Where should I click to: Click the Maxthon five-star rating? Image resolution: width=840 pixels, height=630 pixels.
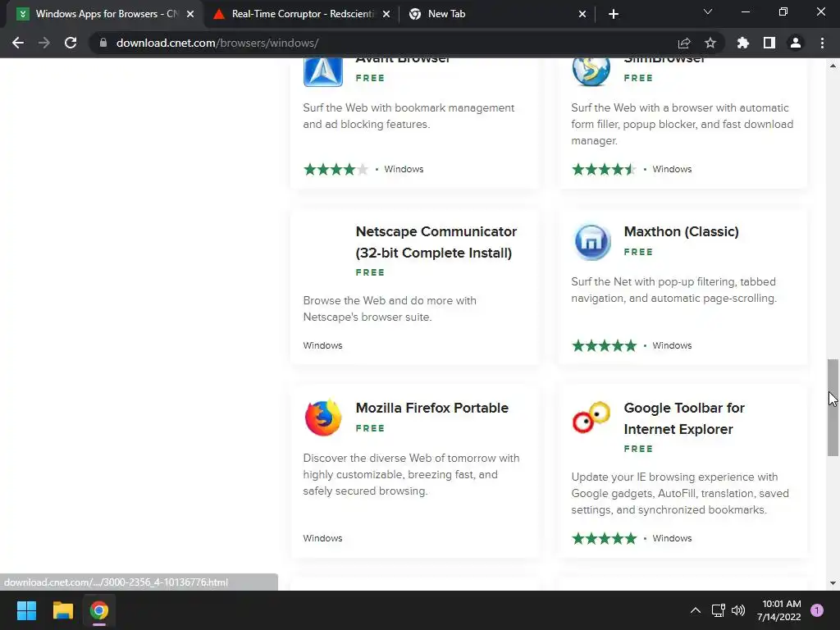click(x=604, y=345)
